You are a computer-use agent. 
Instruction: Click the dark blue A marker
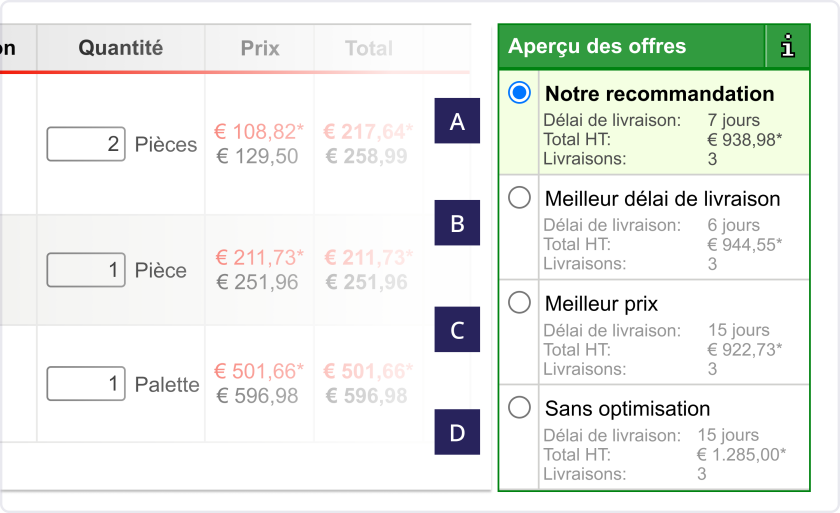[x=457, y=121]
